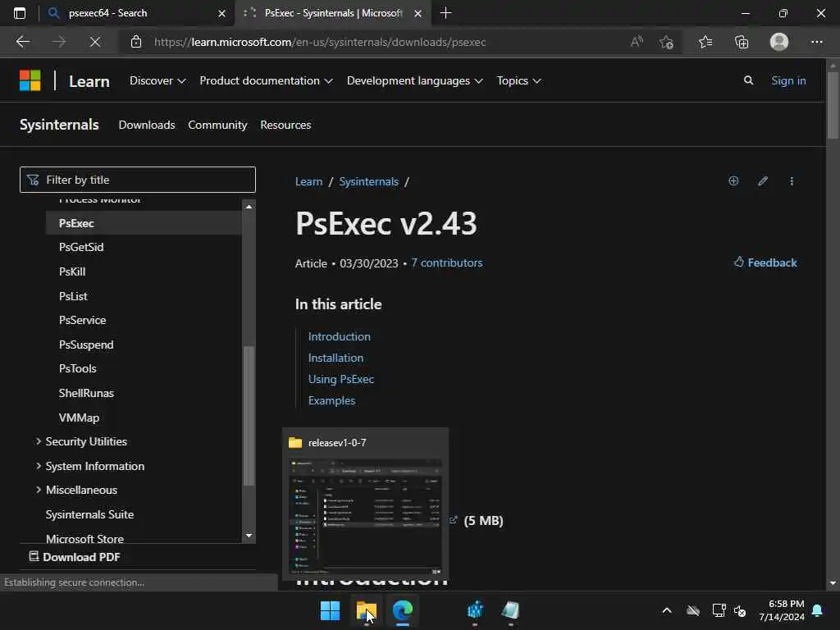Viewport: 840px width, 630px height.
Task: Open the notebook-like app in taskbar
Action: [x=510, y=610]
